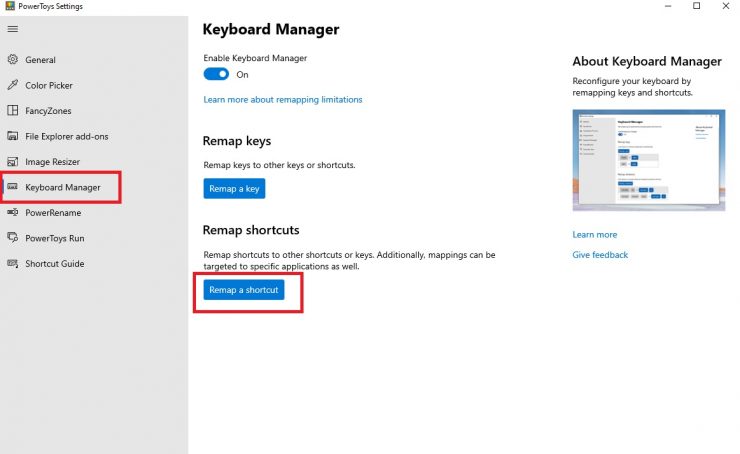Select Keyboard Manager in the sidebar
This screenshot has height=454, width=740.
[x=63, y=187]
